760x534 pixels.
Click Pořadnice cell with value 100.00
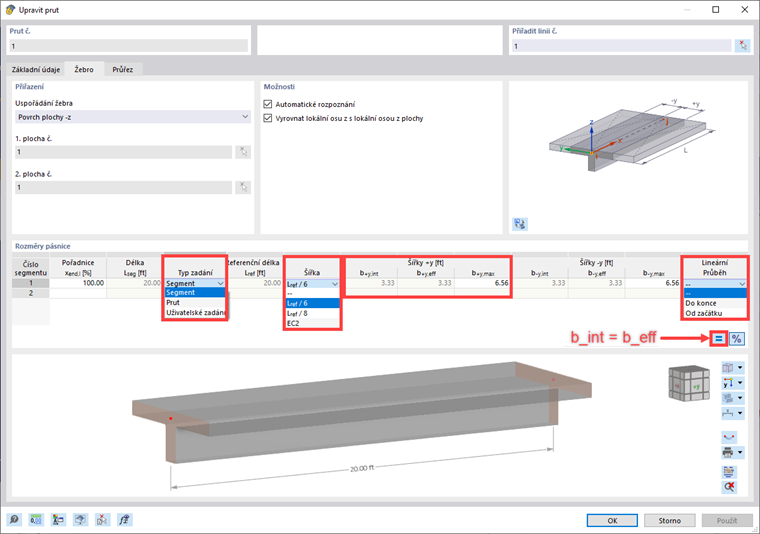(78, 283)
